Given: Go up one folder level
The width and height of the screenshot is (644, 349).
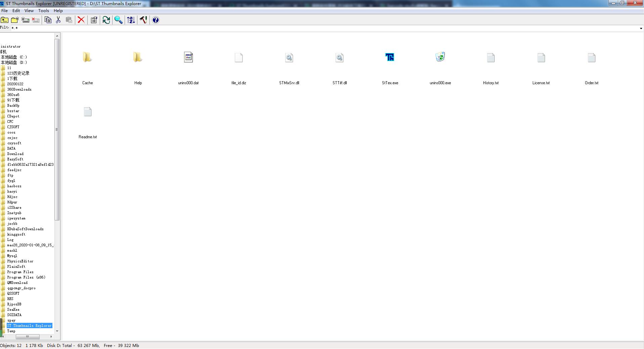Looking at the screenshot, I should [5, 20].
